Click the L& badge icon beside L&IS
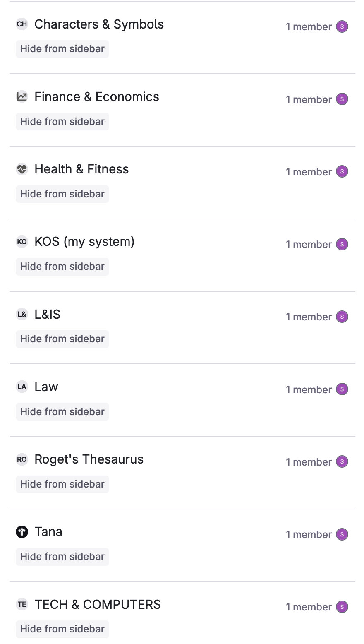 click(22, 315)
